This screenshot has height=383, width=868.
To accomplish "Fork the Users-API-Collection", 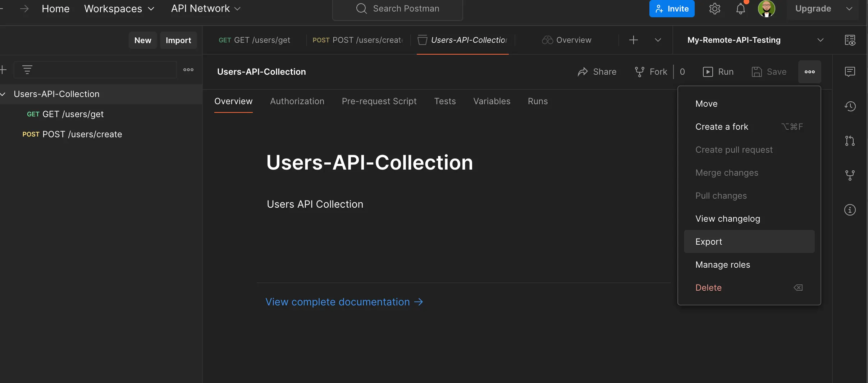I will coord(651,72).
